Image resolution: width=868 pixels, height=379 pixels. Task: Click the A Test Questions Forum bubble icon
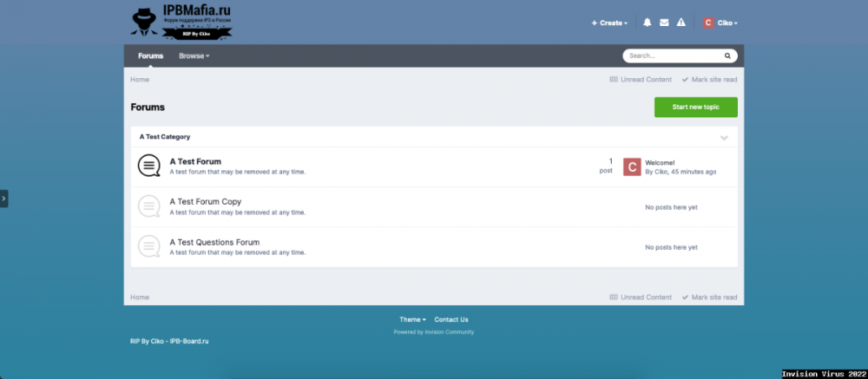[x=149, y=246]
